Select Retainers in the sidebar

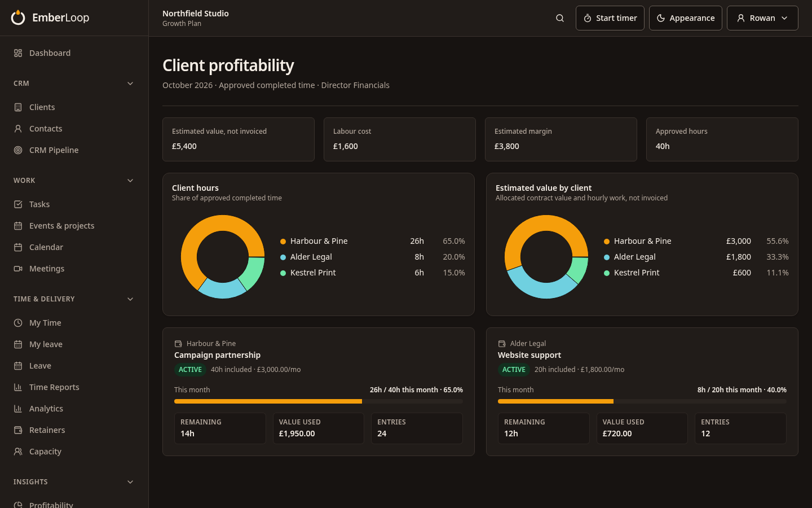tap(74, 430)
